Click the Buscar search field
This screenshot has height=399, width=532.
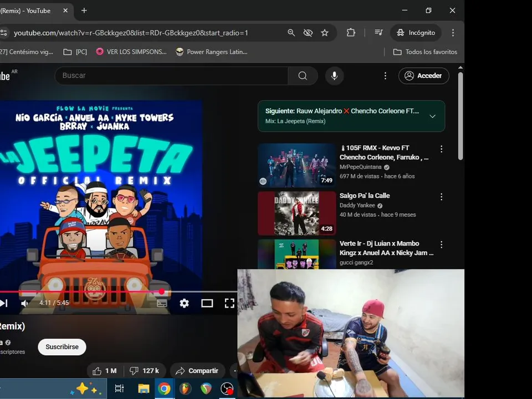171,76
